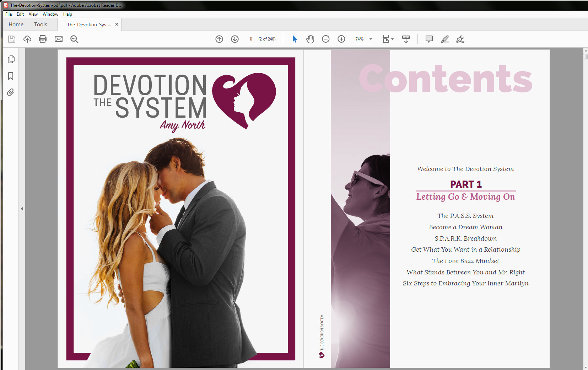Viewport: 588px width, 370px height.
Task: Open the Bookmarks panel
Action: point(11,76)
